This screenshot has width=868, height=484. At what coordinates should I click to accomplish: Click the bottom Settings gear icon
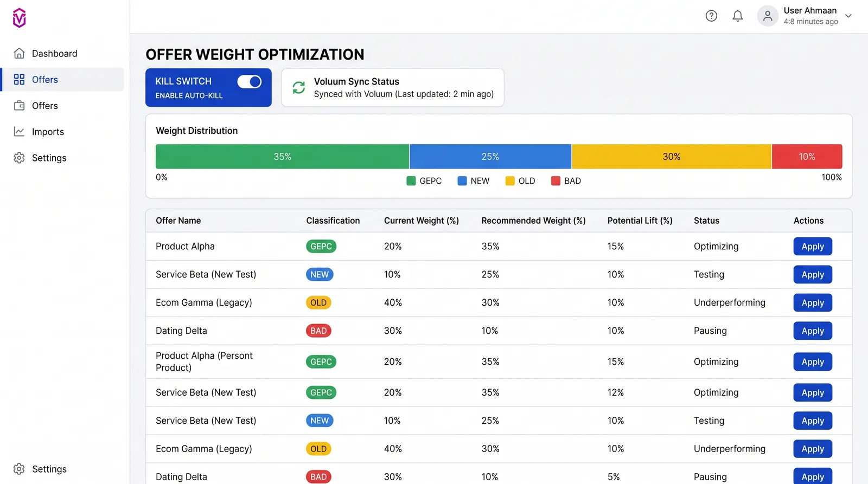[20, 469]
